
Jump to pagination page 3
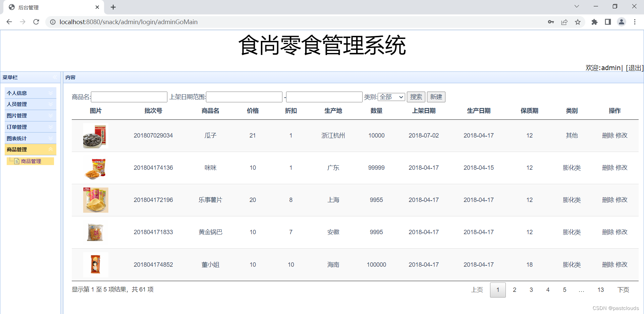tap(531, 290)
